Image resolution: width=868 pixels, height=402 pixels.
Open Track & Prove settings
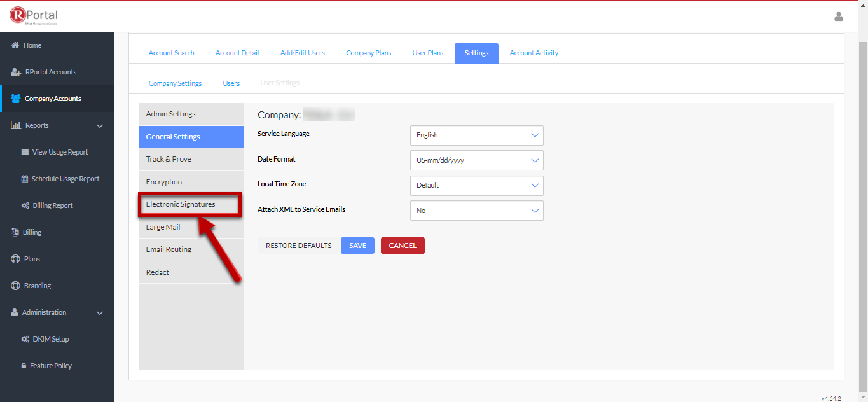click(x=191, y=159)
